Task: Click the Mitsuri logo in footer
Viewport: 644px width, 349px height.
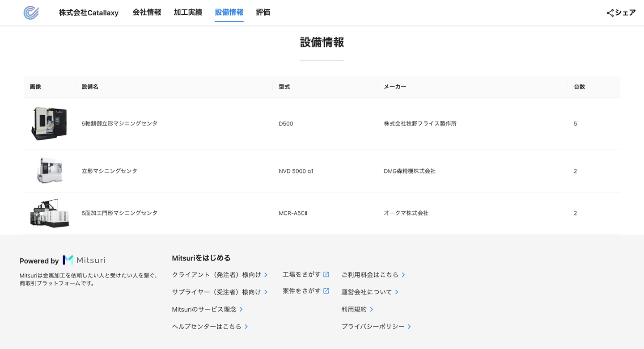Action: click(x=84, y=260)
